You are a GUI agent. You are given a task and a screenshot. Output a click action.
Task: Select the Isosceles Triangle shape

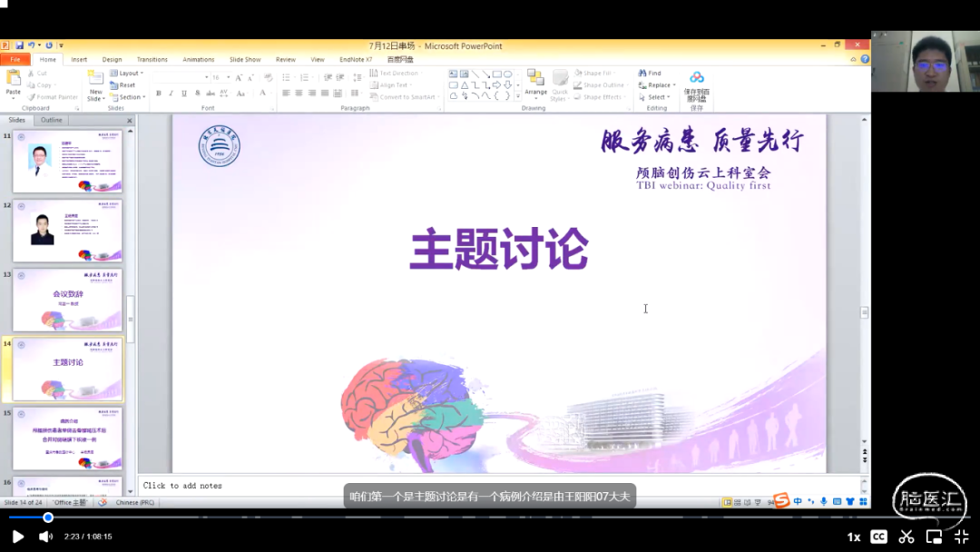(465, 85)
